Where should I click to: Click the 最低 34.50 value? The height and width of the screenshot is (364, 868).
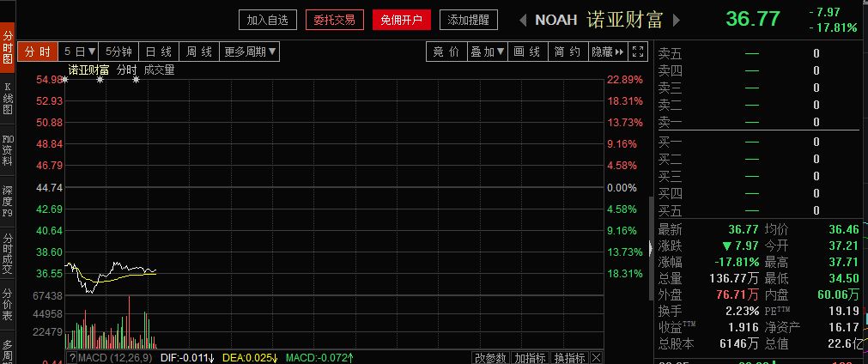pyautogui.click(x=844, y=279)
